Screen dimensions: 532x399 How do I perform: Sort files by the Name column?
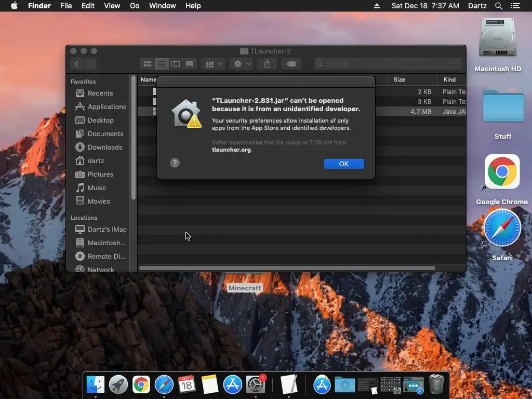pos(148,79)
